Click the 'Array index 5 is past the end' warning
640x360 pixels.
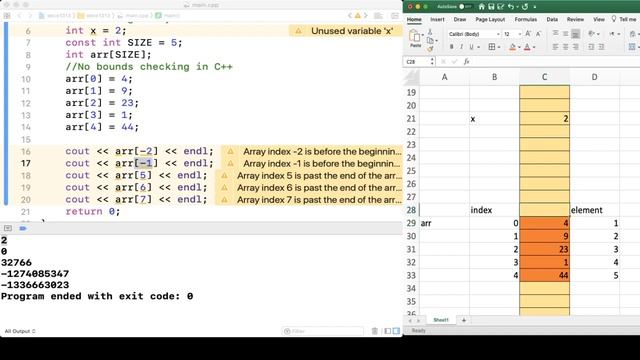coord(309,176)
